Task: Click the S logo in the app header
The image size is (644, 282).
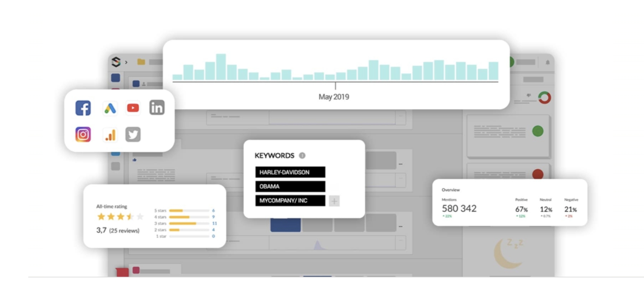Action: tap(116, 62)
